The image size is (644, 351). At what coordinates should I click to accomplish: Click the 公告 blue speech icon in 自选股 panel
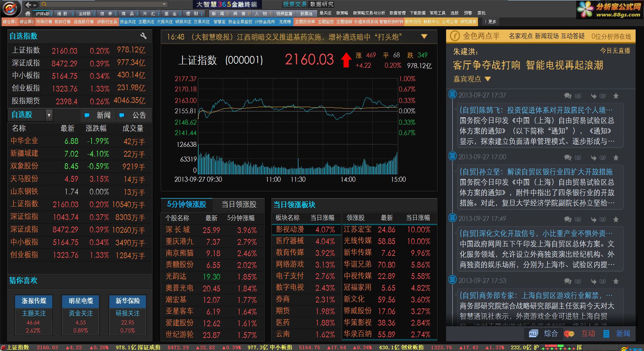click(x=122, y=115)
